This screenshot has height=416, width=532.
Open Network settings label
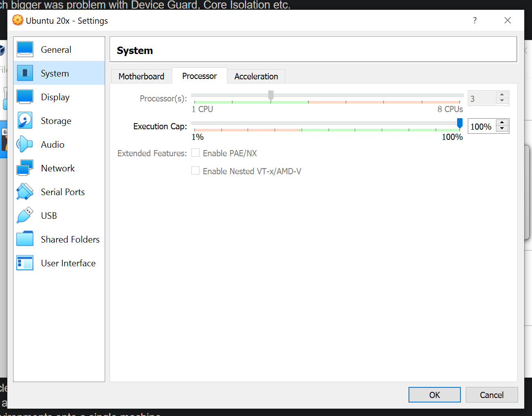point(58,169)
